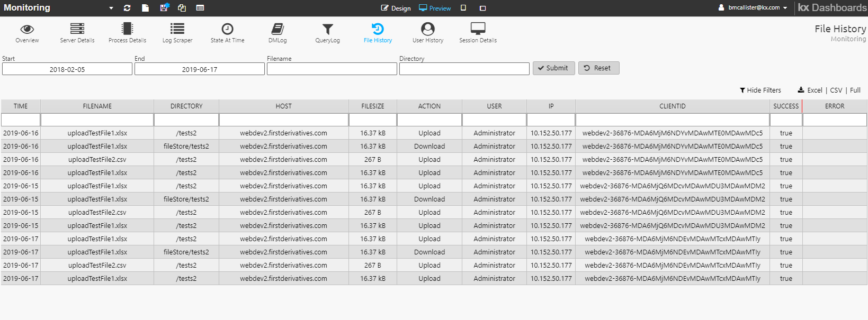The width and height of the screenshot is (868, 320).
Task: Click the new dashboard document icon
Action: click(x=146, y=8)
